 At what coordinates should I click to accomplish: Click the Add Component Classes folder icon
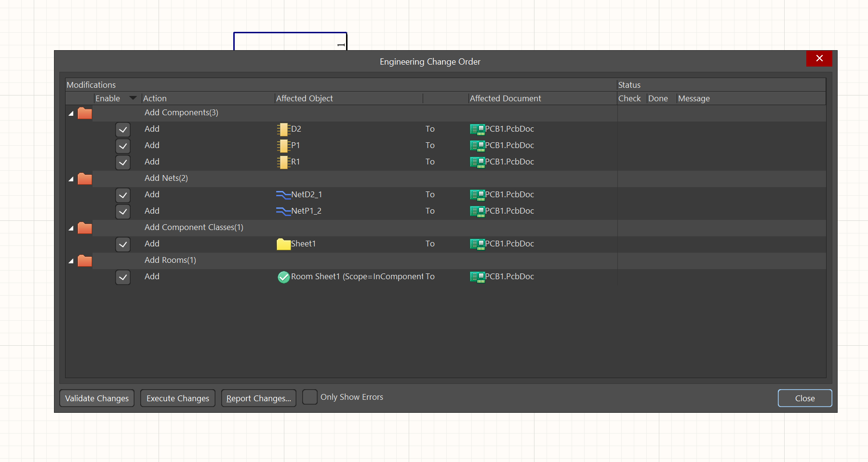85,228
